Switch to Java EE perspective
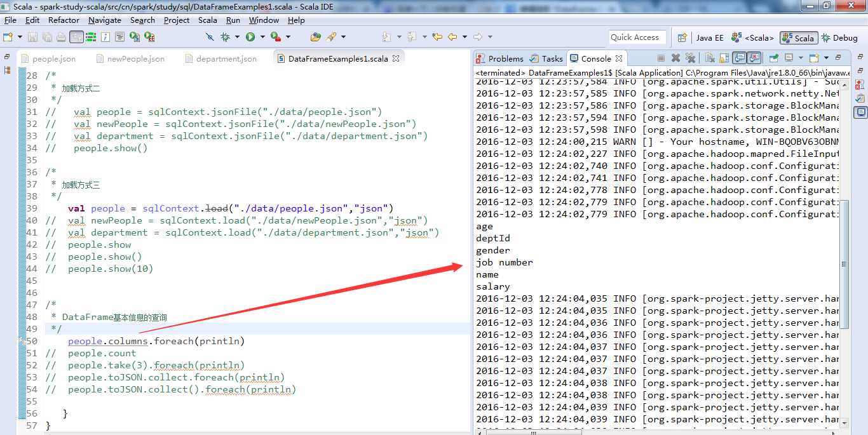This screenshot has width=868, height=435. point(709,38)
